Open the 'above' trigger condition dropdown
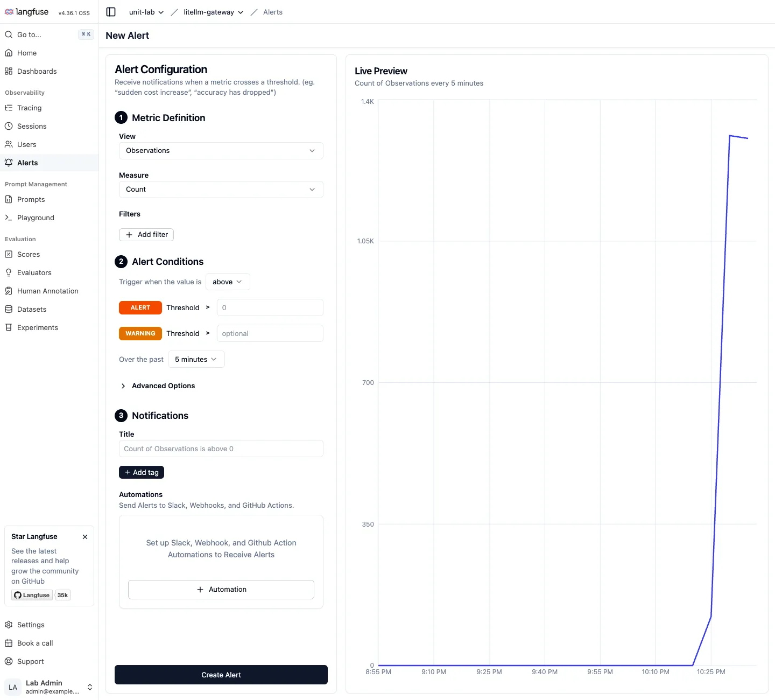This screenshot has height=700, width=775. coord(228,282)
